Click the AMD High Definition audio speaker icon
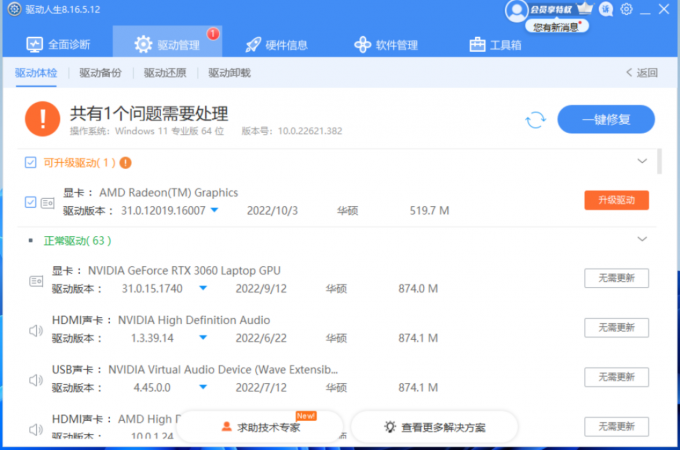This screenshot has width=680, height=450. click(x=36, y=430)
